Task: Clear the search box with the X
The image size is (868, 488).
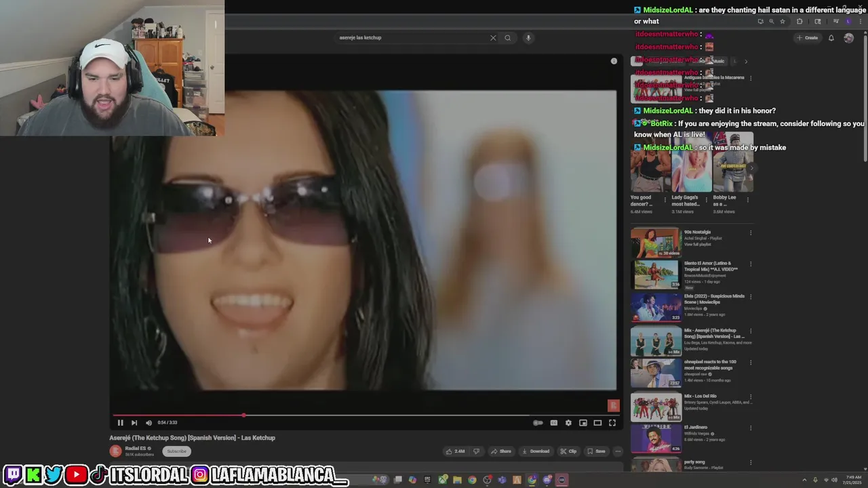Action: [493, 38]
